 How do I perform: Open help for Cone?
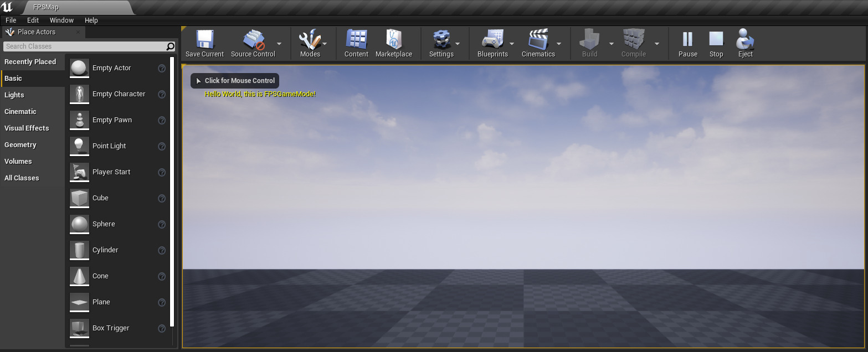[x=162, y=276]
